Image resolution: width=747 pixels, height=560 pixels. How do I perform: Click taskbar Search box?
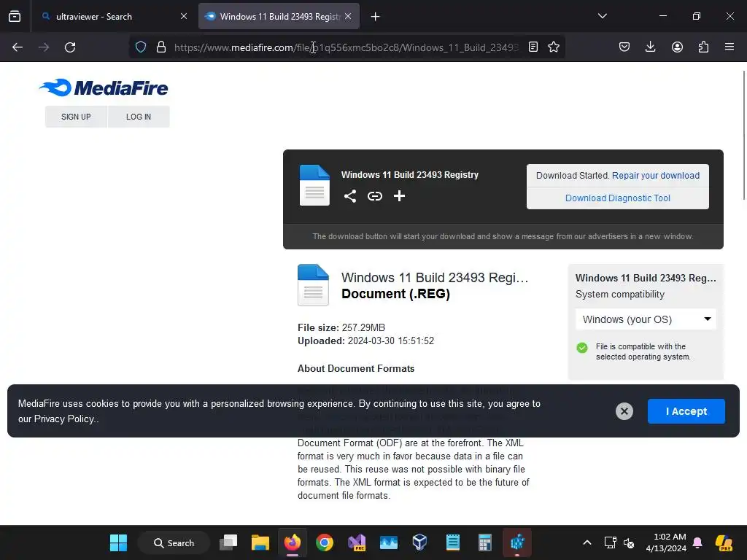tap(174, 542)
